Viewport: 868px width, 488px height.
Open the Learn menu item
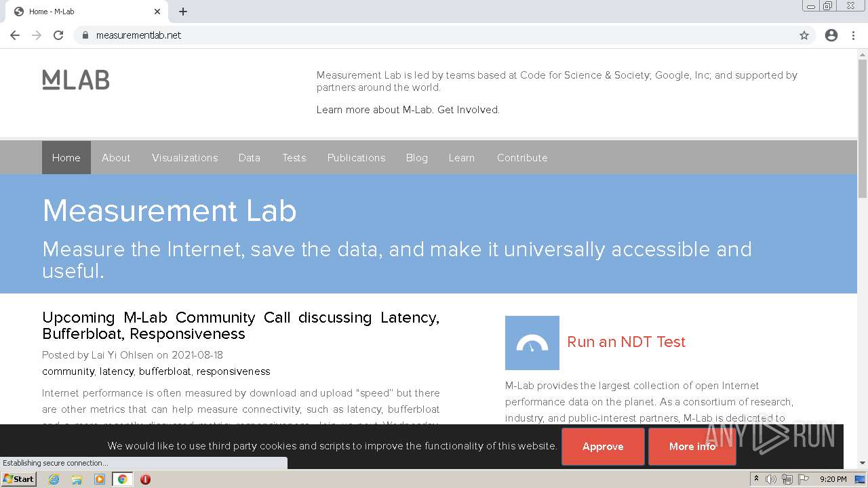coord(462,157)
